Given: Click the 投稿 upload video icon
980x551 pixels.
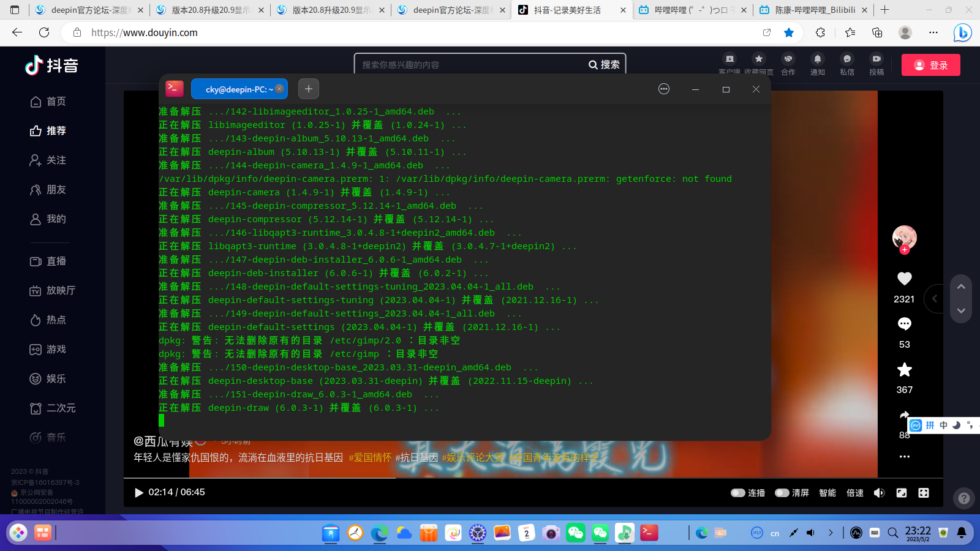Looking at the screenshot, I should pos(876,60).
